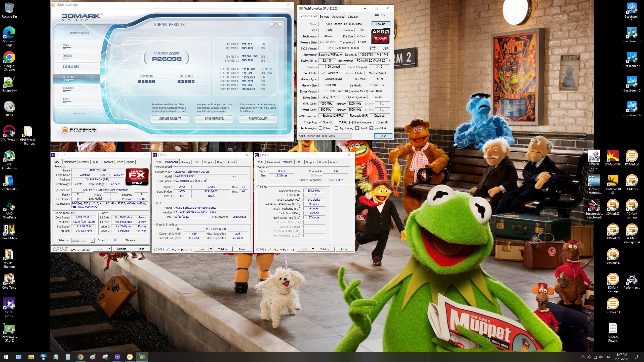Screen dimensions: 644x362
Task: Click the Windows Start button
Action: point(6,357)
